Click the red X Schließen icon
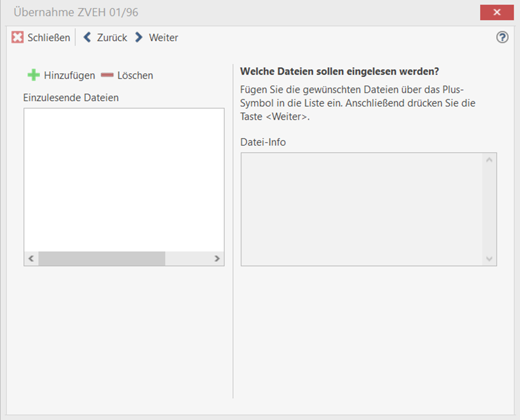The image size is (520, 420). 18,37
